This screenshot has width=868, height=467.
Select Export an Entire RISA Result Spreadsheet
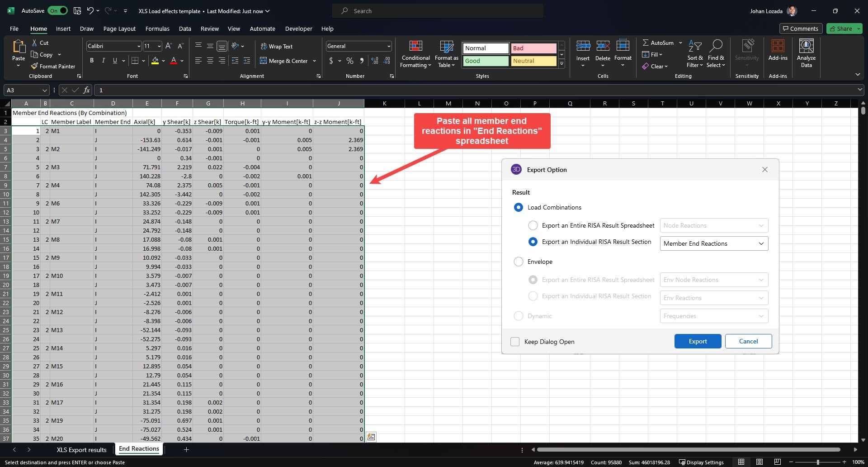point(533,225)
